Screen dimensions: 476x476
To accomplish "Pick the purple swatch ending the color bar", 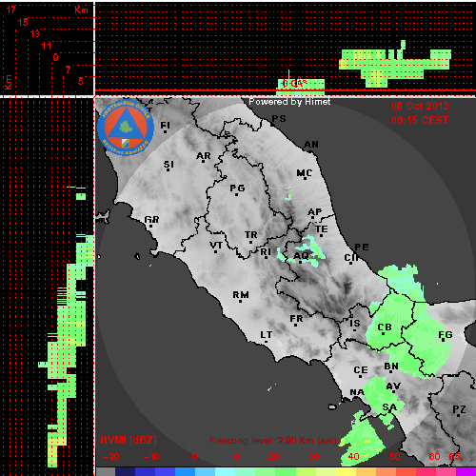I will 466,472.
